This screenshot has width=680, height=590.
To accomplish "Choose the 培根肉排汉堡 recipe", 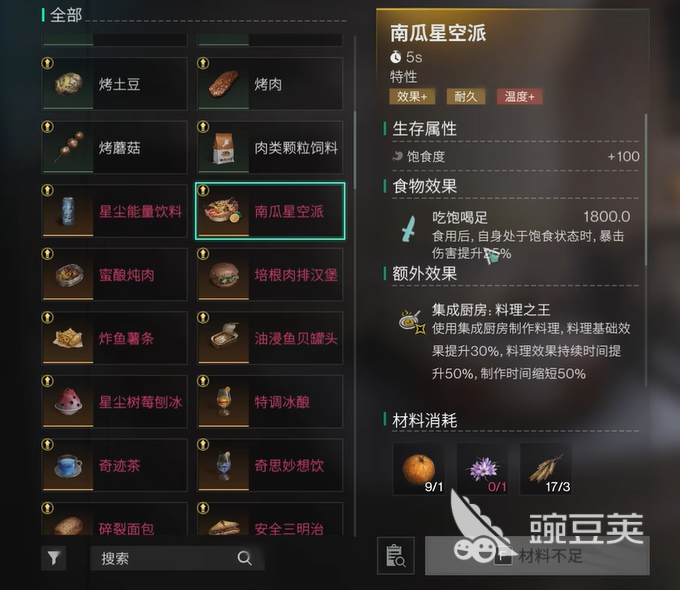I will (x=270, y=275).
